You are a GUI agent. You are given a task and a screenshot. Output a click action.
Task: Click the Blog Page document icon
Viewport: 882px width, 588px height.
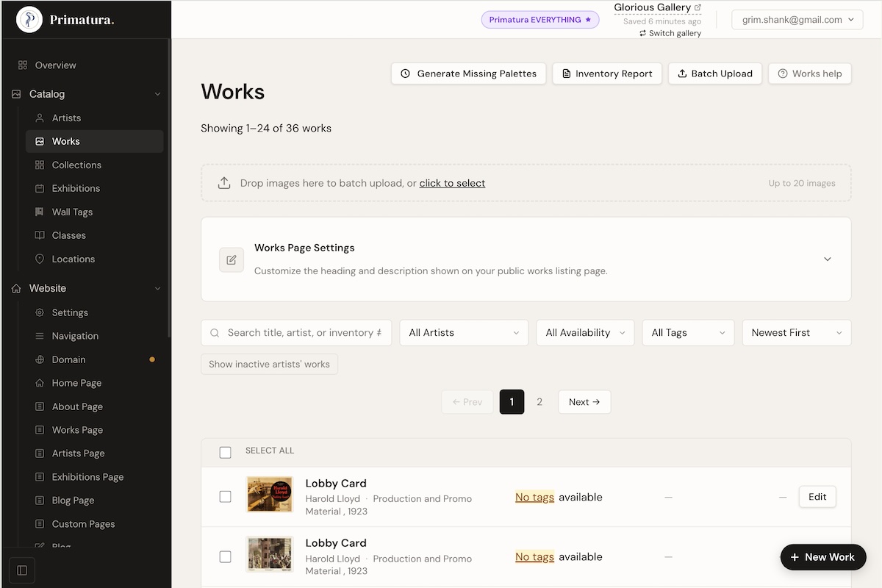(40, 501)
